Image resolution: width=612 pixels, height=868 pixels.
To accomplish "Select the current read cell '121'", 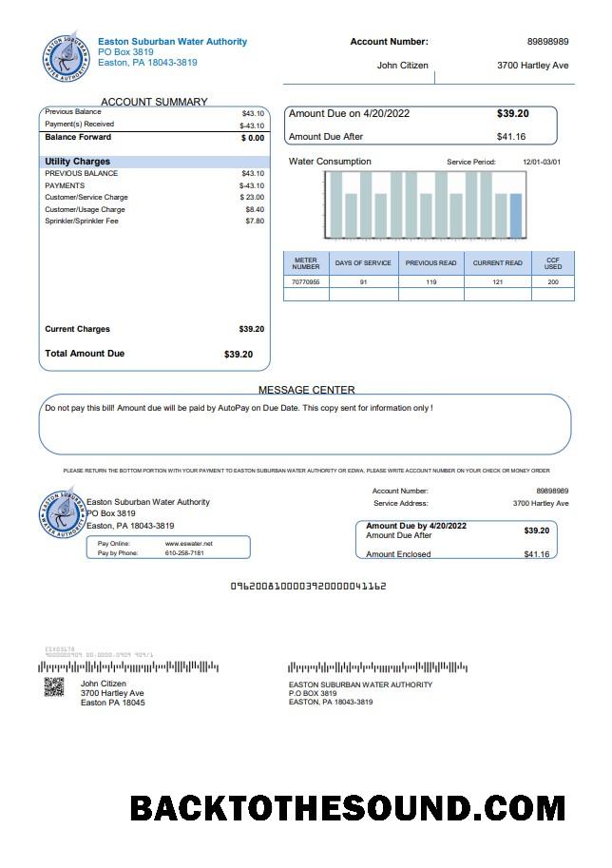I will 497,281.
